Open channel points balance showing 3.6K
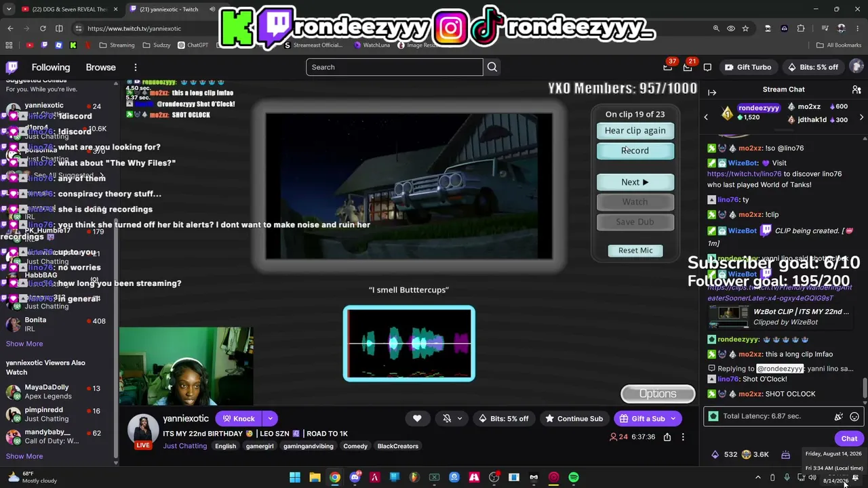Screen dimensions: 868x488 coord(755,454)
